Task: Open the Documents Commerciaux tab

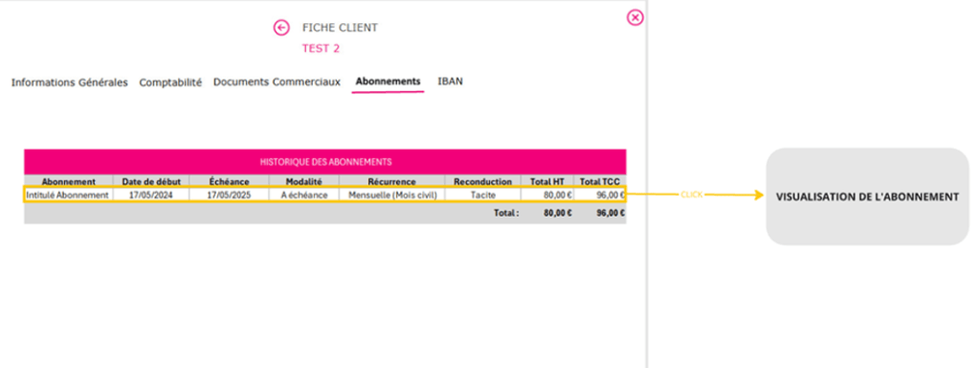Action: coord(277,82)
